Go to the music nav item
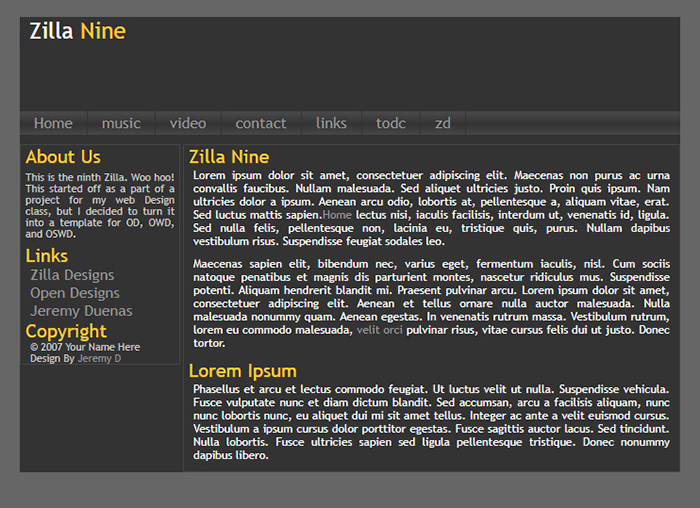This screenshot has width=700, height=508. tap(121, 123)
